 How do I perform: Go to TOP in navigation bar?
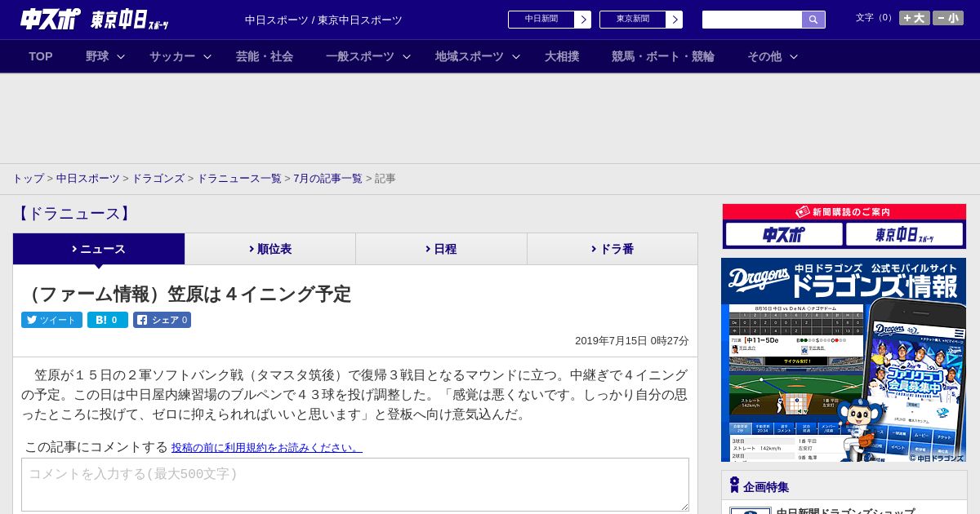41,56
